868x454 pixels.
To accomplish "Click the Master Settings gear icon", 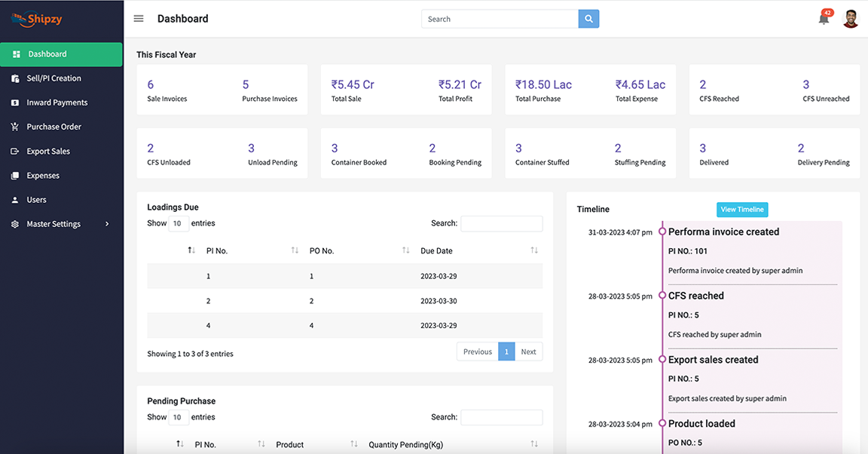I will pos(16,224).
